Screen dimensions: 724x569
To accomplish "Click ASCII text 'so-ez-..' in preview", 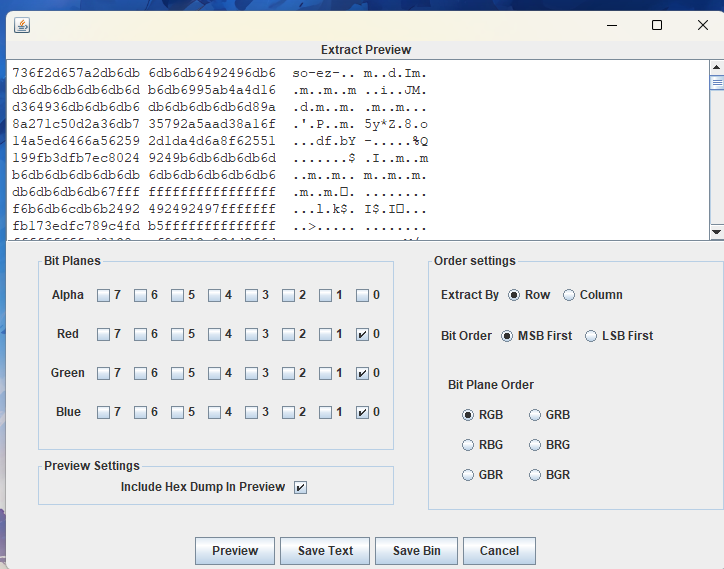I will (323, 73).
